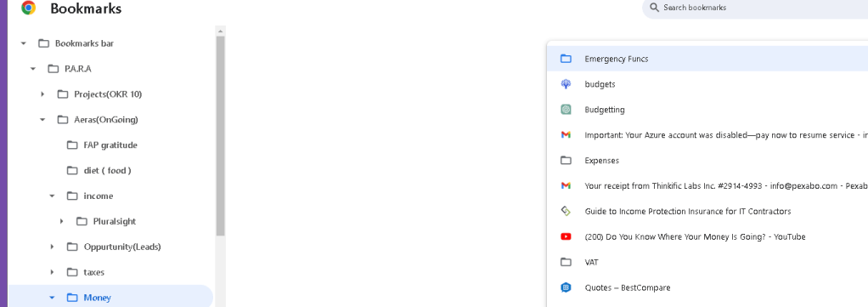Click the search magnifier icon

[654, 8]
